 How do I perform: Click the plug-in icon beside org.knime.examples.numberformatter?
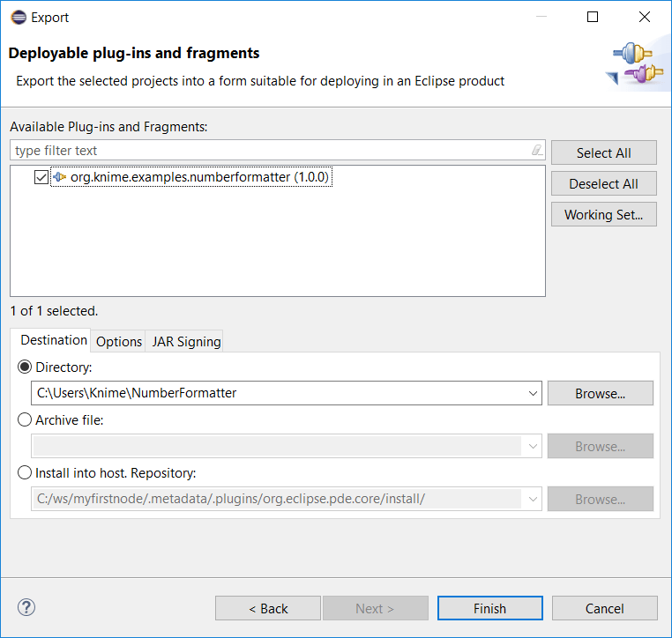coord(60,177)
